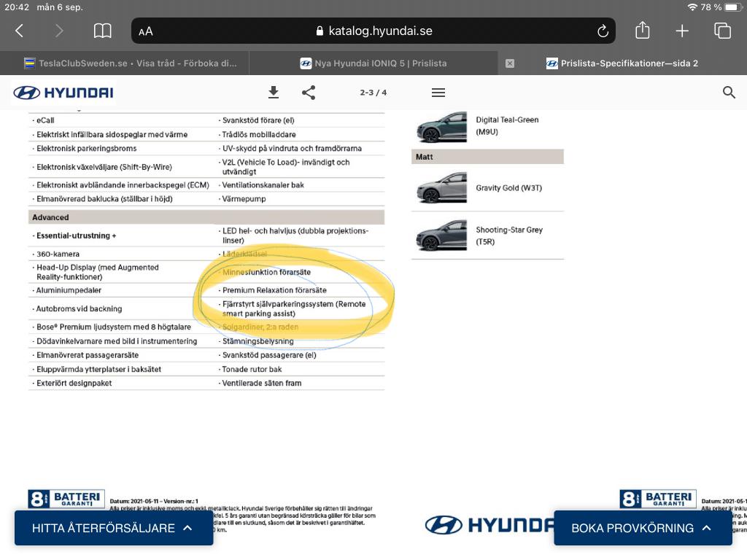The image size is (747, 560).
Task: Expand the Boka provkörning panel
Action: click(x=643, y=528)
